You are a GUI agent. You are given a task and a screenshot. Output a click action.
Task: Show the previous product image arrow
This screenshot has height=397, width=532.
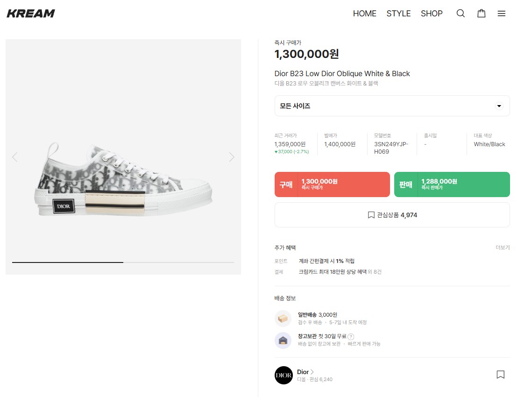point(14,157)
